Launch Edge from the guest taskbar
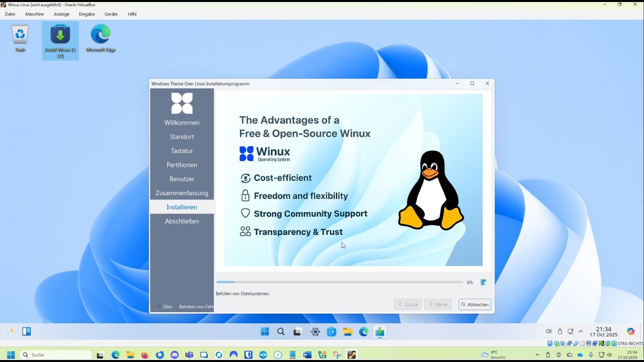The height and width of the screenshot is (362, 644). pos(364,332)
